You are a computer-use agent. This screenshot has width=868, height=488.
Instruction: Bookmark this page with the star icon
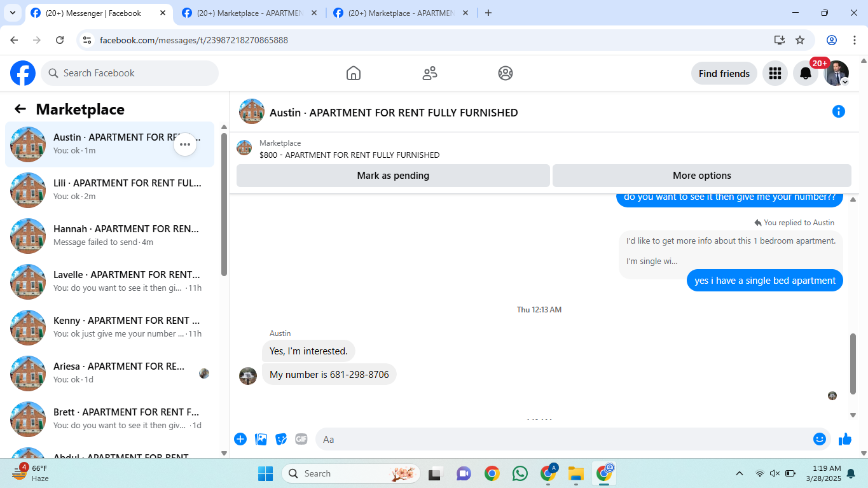coord(800,40)
